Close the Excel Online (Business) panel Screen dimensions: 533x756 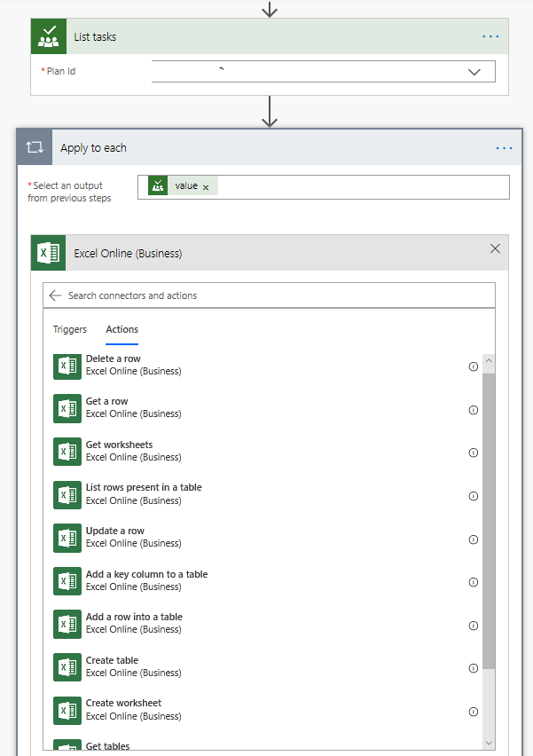pos(495,248)
